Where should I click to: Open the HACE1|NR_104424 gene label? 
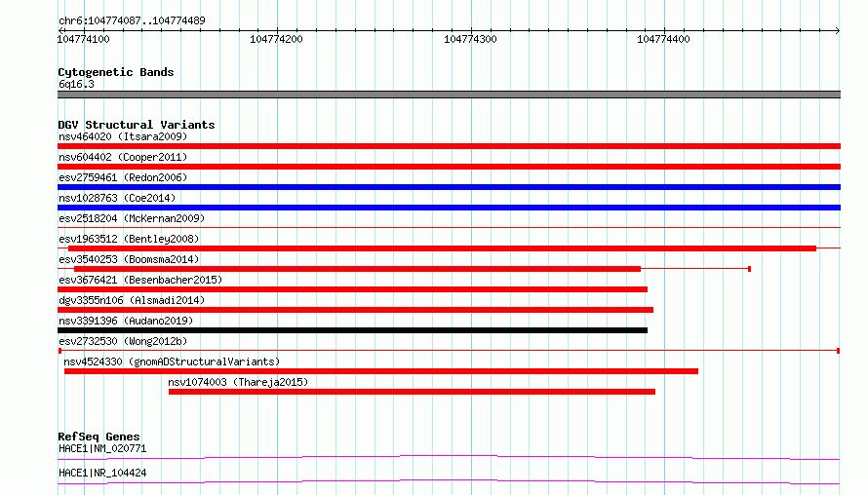click(102, 473)
